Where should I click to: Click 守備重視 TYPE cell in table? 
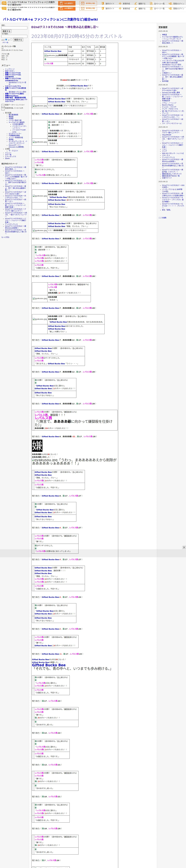click(90, 63)
